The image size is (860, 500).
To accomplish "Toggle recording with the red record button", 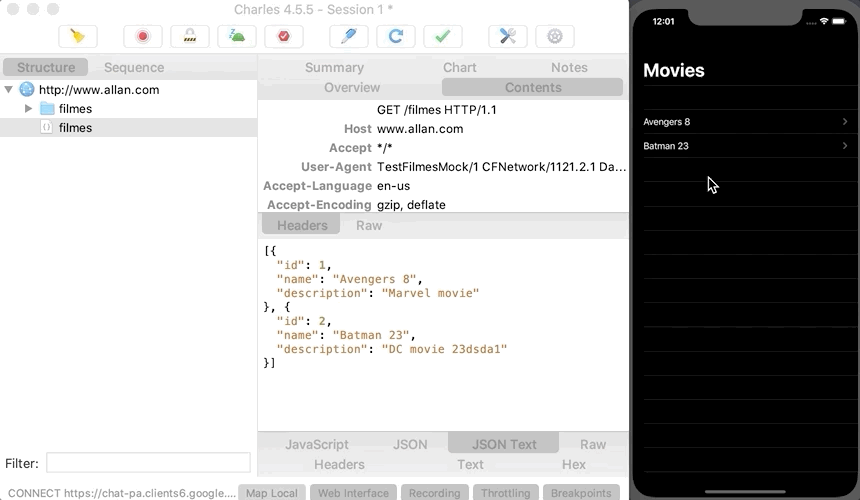I will (x=143, y=36).
